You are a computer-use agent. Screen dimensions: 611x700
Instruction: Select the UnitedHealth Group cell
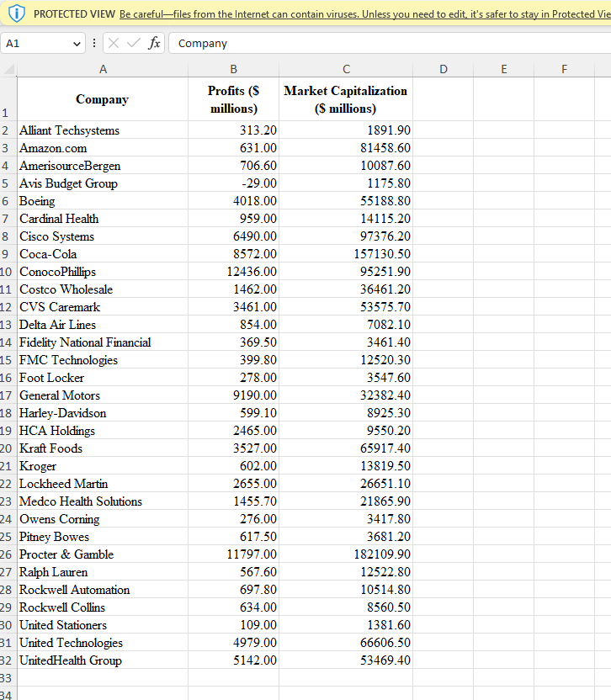tap(103, 660)
